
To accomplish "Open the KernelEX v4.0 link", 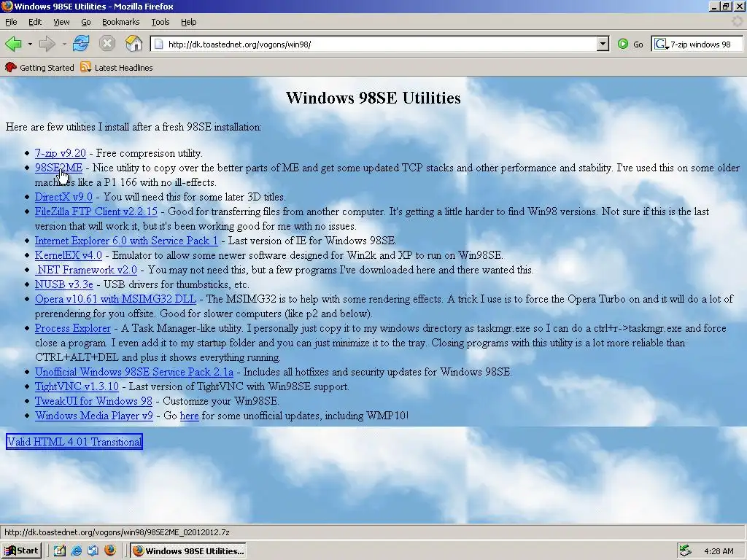I will [68, 255].
